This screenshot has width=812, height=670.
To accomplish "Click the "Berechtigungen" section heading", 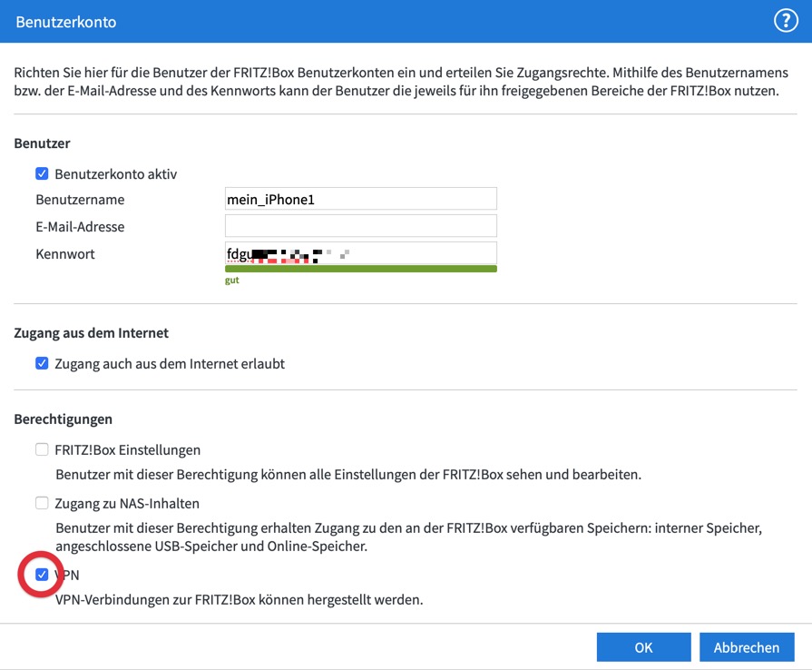I will coord(64,419).
